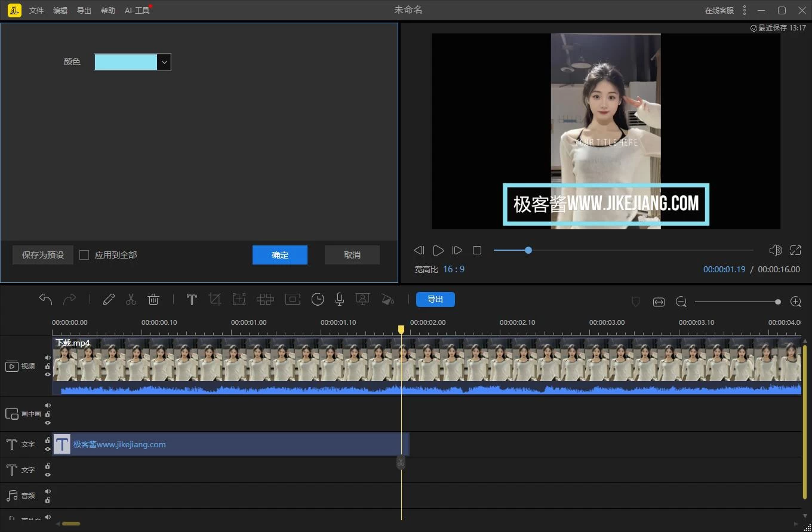Mute the 画中画 track
Image resolution: width=812 pixels, height=532 pixels.
tap(48, 405)
